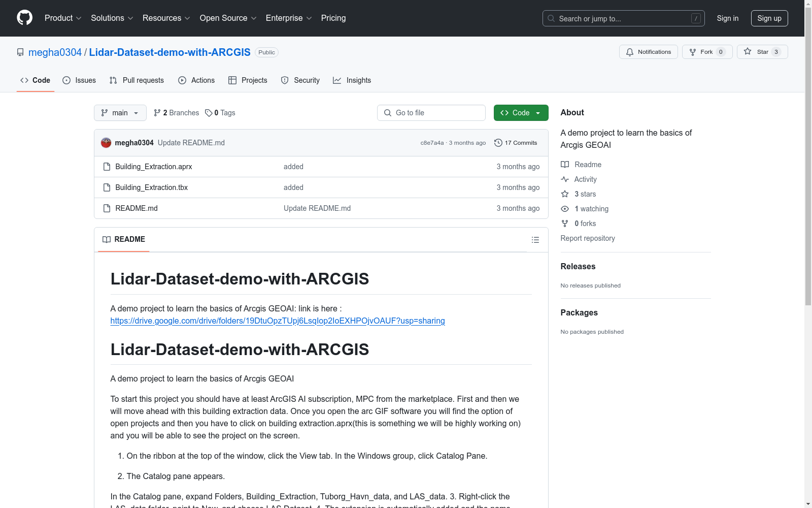812x508 pixels.
Task: Open Lidar-Dataset-demo-with-ARCGIS repository link
Action: click(170, 52)
